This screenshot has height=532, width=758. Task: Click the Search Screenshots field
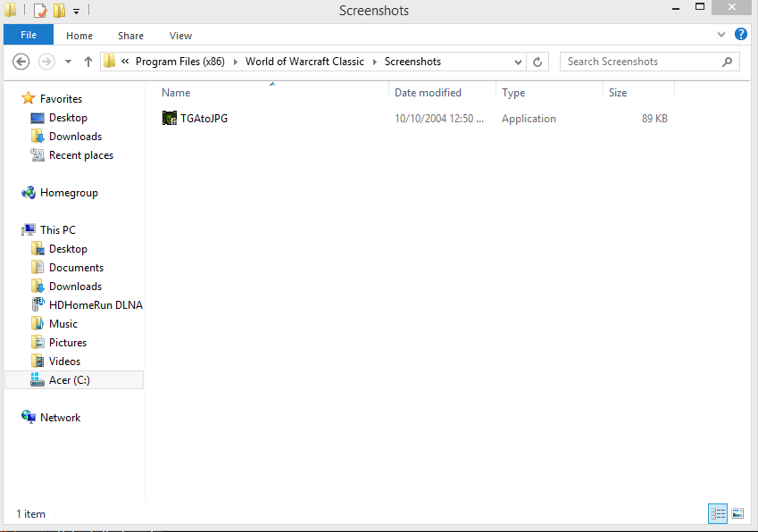pyautogui.click(x=649, y=62)
